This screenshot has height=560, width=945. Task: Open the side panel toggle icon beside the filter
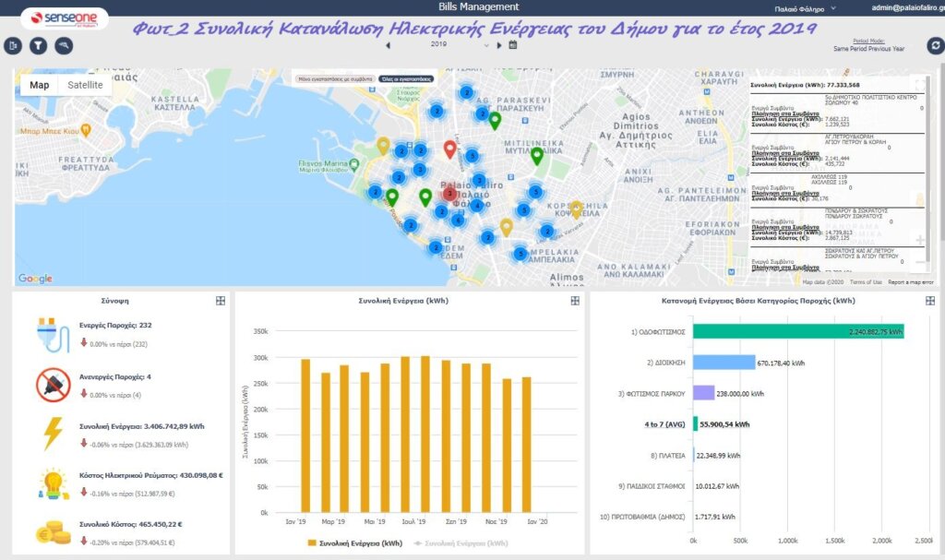13,45
